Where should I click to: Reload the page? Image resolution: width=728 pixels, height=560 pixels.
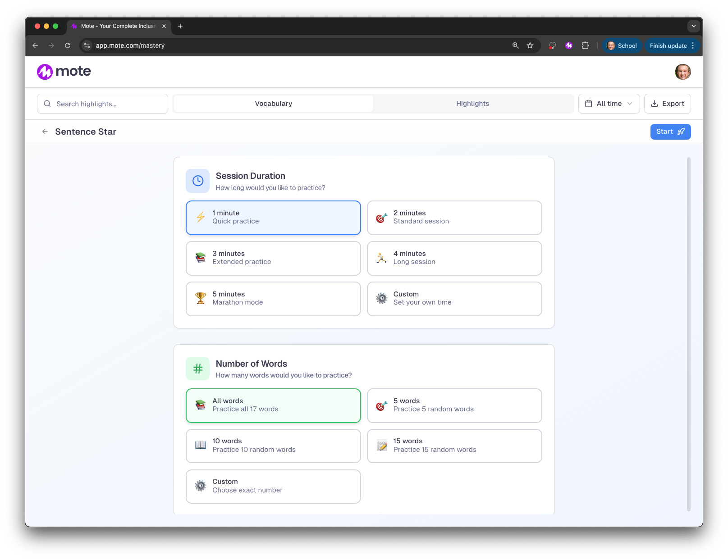tap(68, 46)
